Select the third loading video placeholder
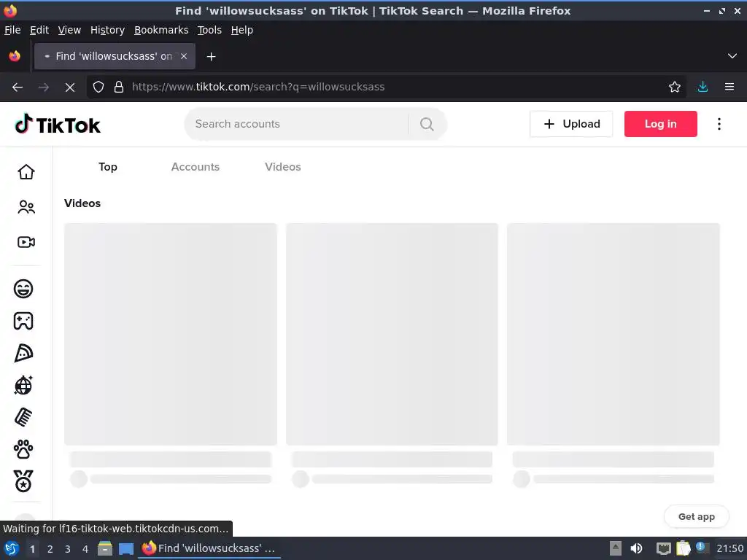This screenshot has width=747, height=560. (613, 334)
